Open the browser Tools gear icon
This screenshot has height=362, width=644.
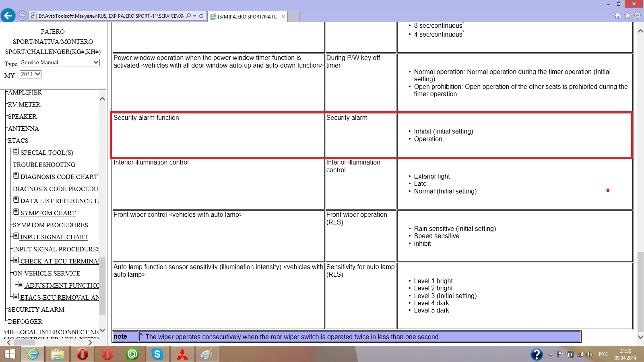point(638,16)
